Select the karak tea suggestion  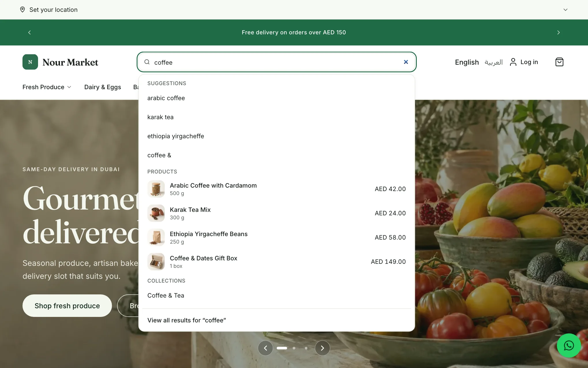coord(276,117)
